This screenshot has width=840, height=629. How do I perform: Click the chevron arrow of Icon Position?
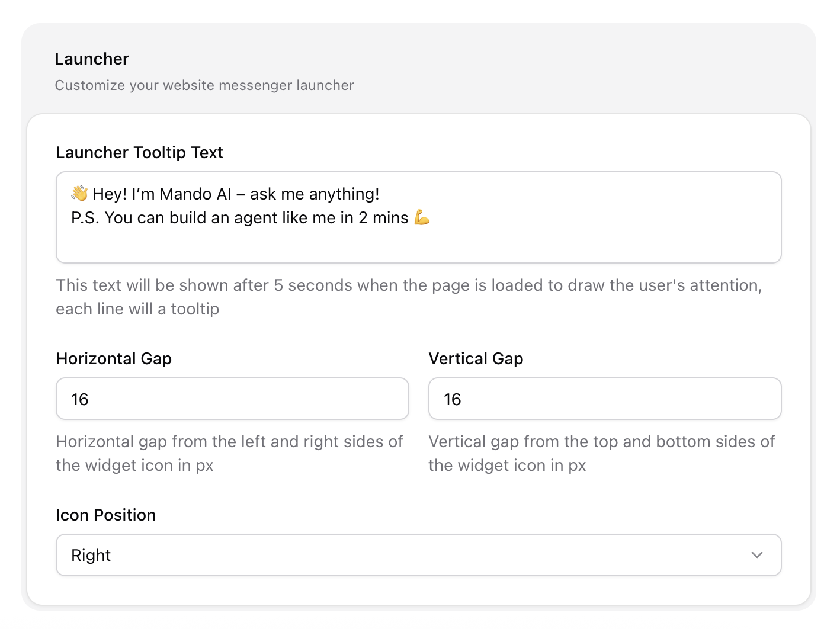pyautogui.click(x=756, y=555)
